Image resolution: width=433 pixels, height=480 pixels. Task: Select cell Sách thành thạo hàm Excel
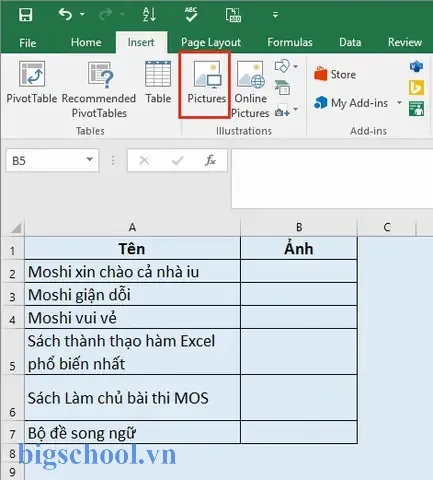pyautogui.click(x=132, y=352)
